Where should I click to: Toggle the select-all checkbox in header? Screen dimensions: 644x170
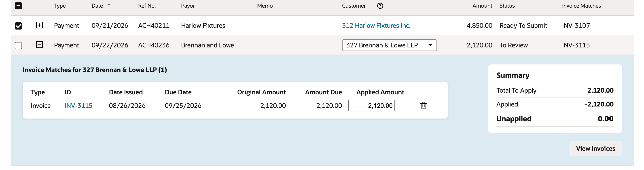18,6
